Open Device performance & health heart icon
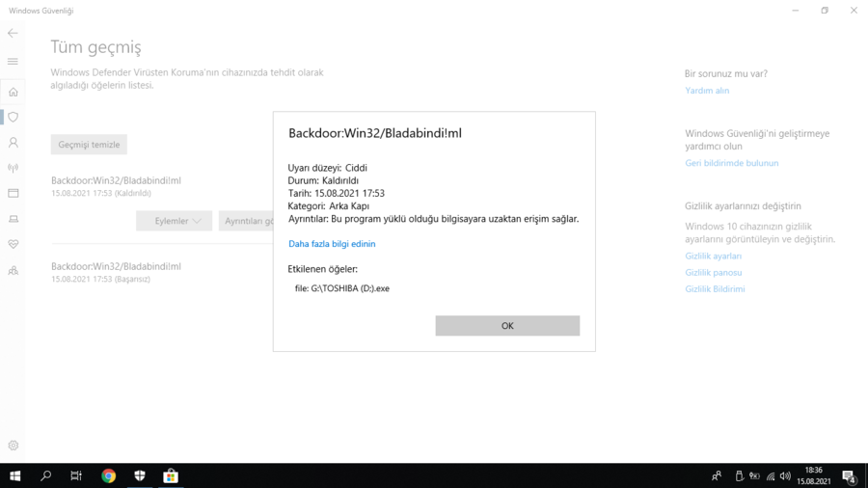868x488 pixels. pyautogui.click(x=14, y=244)
